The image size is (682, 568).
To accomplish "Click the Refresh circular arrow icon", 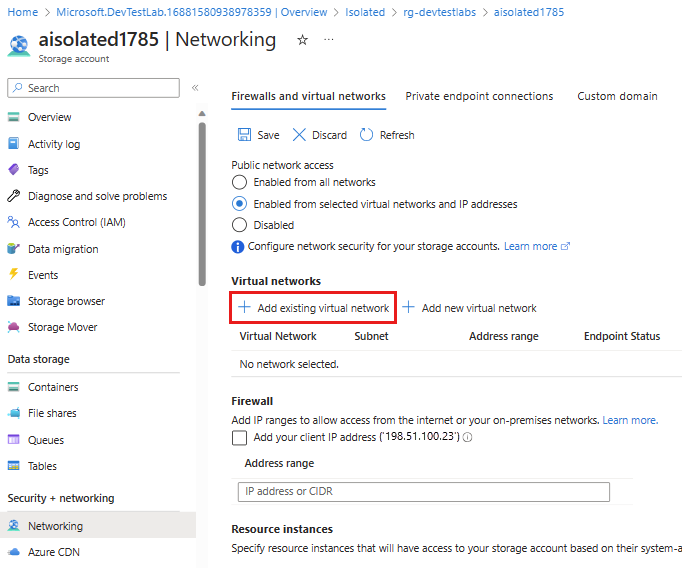I will click(366, 135).
